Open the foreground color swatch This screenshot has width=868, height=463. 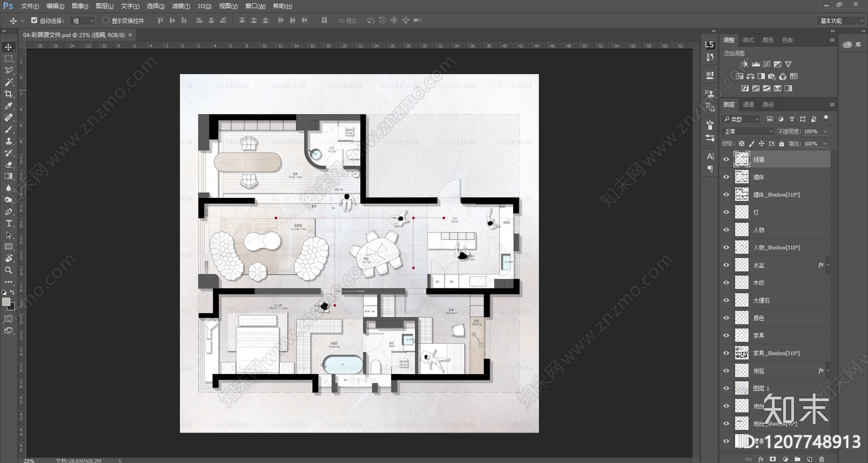point(6,302)
